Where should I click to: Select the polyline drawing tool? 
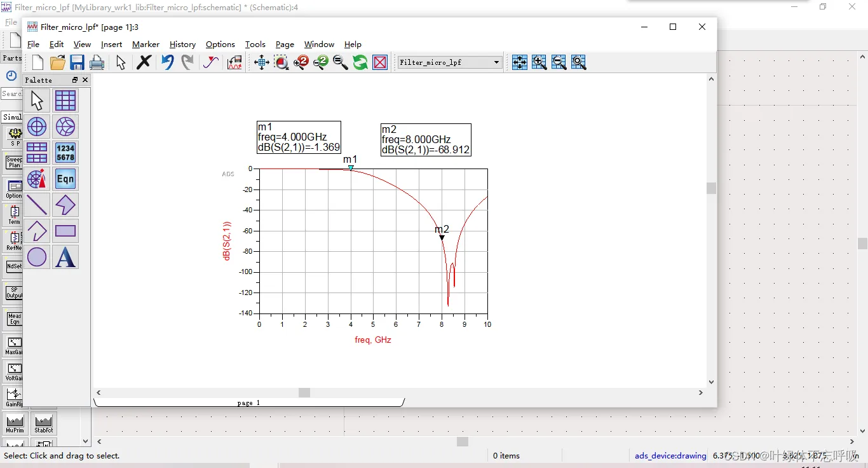click(x=37, y=231)
